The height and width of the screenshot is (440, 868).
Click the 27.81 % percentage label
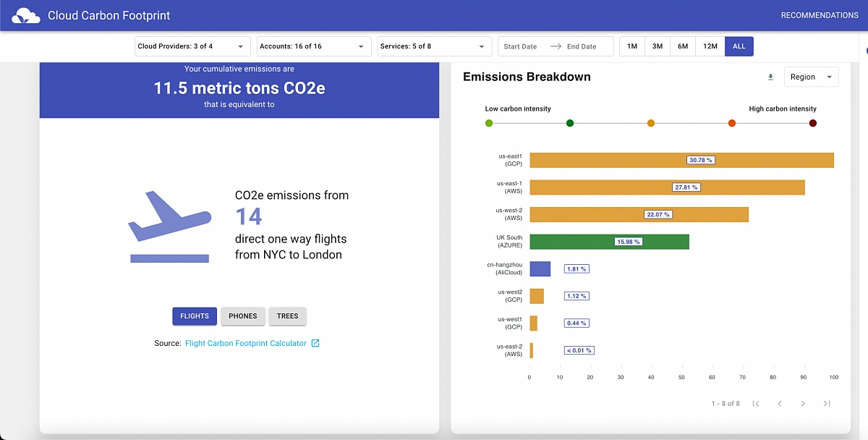[686, 187]
